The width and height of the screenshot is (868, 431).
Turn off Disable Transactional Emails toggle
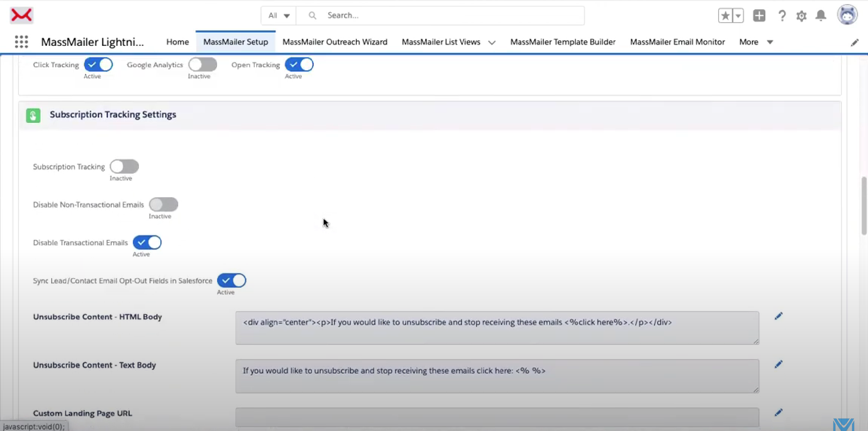click(x=147, y=243)
